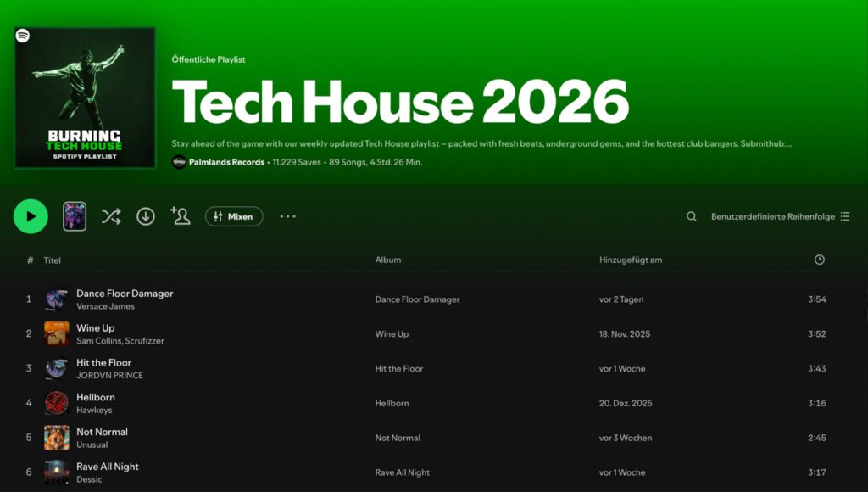This screenshot has height=492, width=868.
Task: Open the search within playlist icon
Action: point(691,216)
